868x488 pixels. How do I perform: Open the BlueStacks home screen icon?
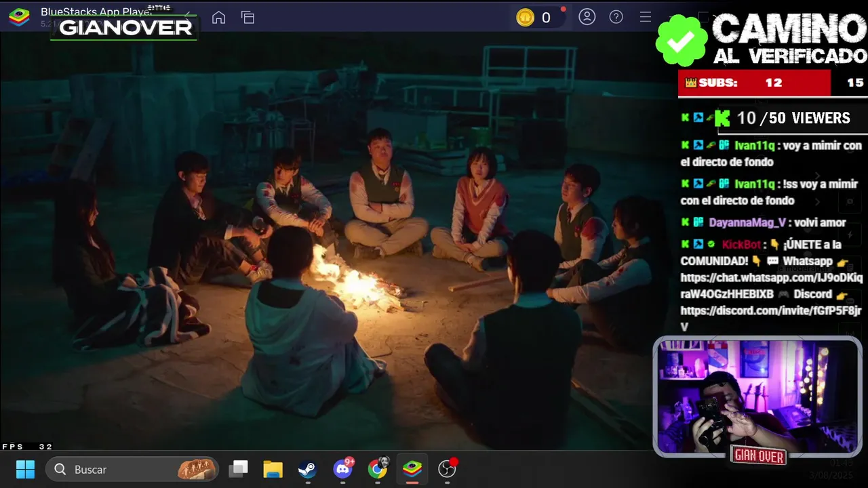(218, 18)
